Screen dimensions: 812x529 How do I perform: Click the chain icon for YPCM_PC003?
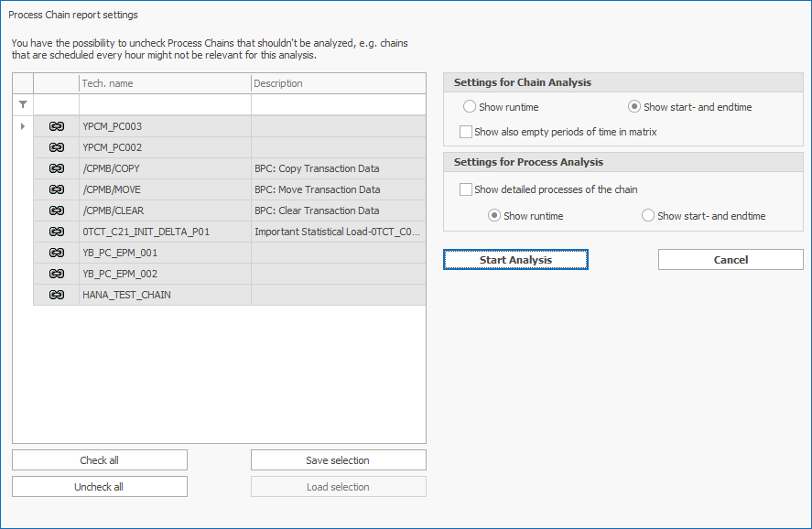coord(56,126)
